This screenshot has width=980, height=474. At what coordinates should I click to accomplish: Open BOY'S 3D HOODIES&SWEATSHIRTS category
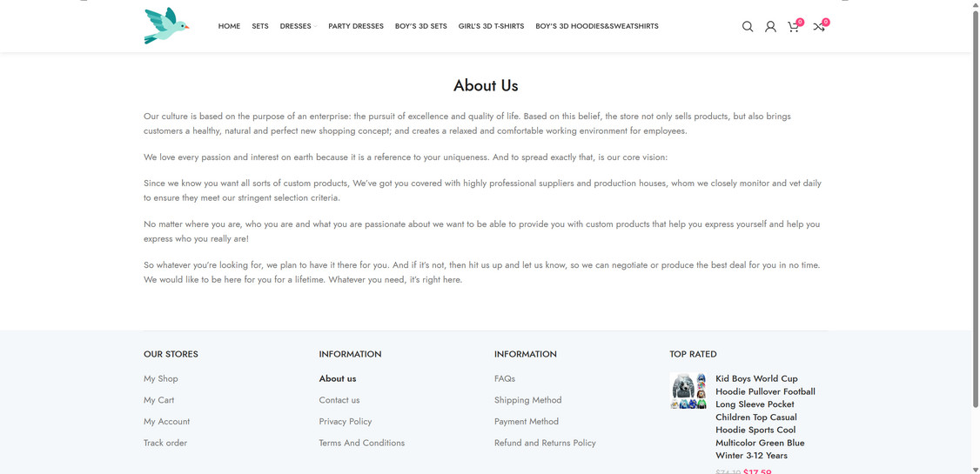(x=597, y=26)
